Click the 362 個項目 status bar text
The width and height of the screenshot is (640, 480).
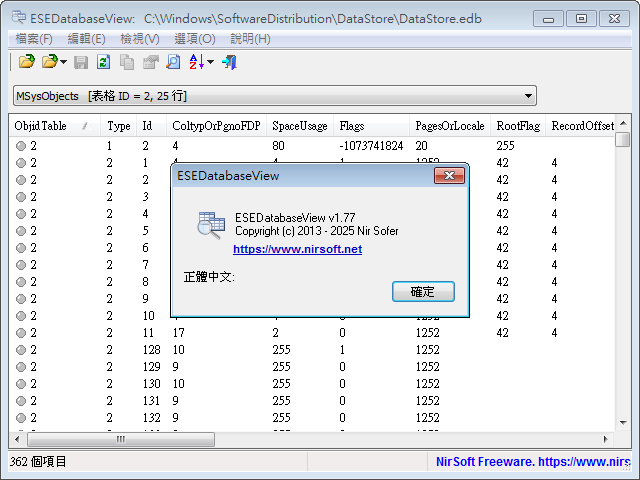[x=38, y=462]
